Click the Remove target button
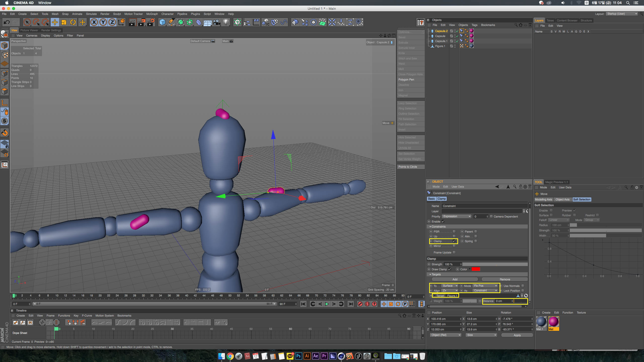The image size is (644, 362). [505, 280]
